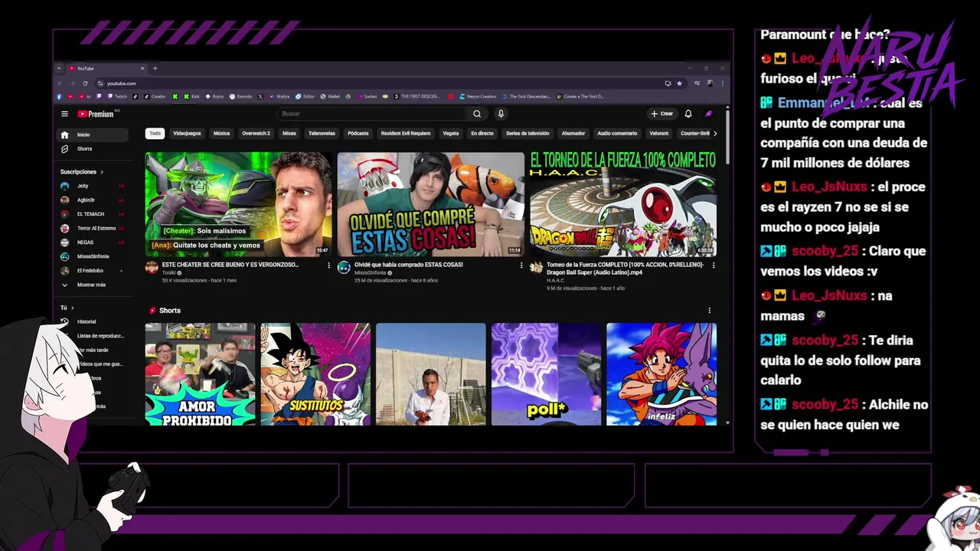Open the Botrix bookmark
Screen dimensions: 980x551
point(214,96)
